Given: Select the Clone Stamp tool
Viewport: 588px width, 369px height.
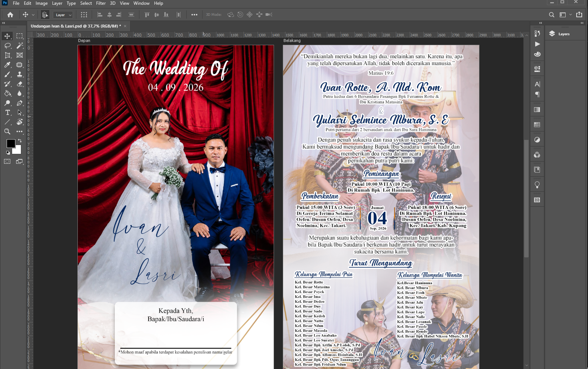Looking at the screenshot, I should pyautogui.click(x=19, y=74).
